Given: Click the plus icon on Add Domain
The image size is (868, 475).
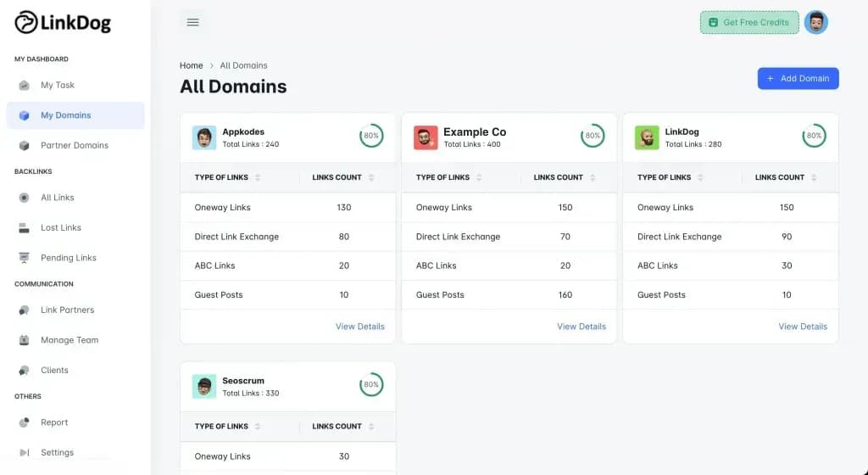Looking at the screenshot, I should (770, 79).
